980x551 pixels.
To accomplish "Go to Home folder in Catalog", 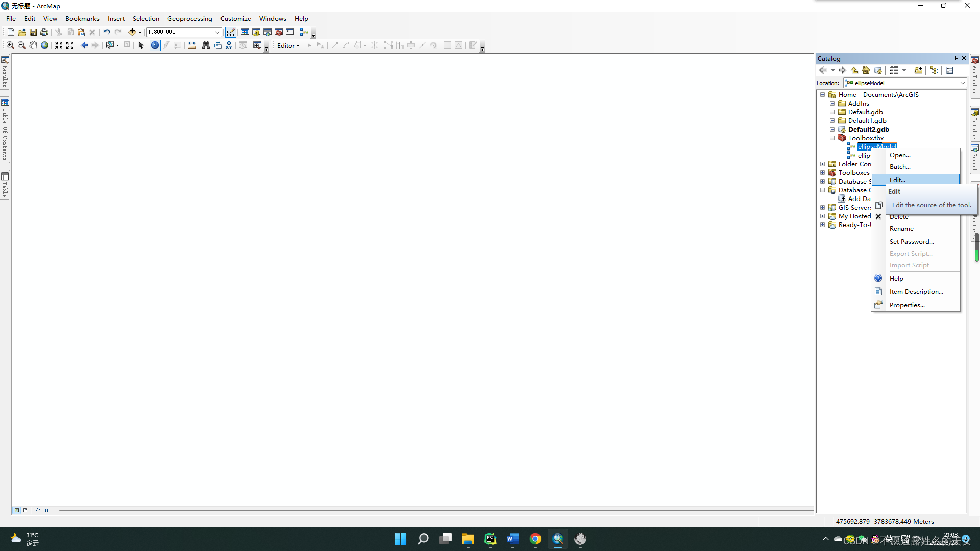I will click(x=866, y=70).
